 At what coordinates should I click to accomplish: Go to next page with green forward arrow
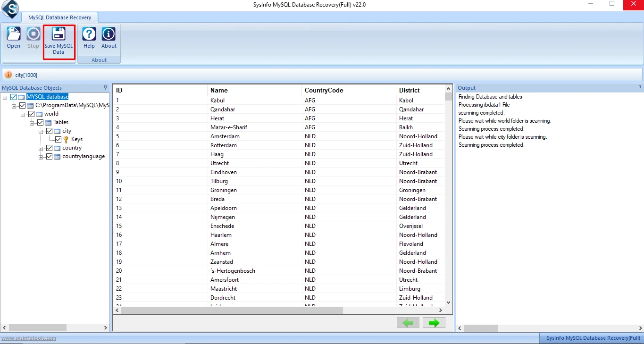click(x=433, y=323)
